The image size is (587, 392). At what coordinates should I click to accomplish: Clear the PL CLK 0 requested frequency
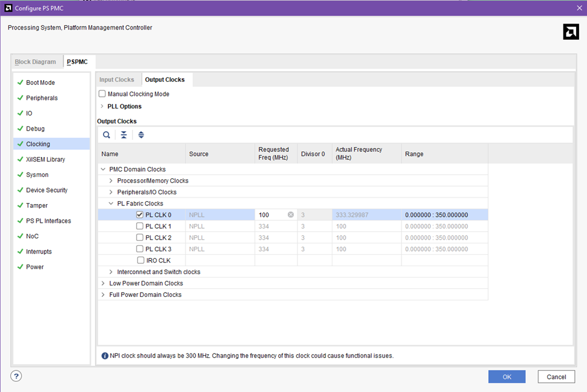coord(291,215)
